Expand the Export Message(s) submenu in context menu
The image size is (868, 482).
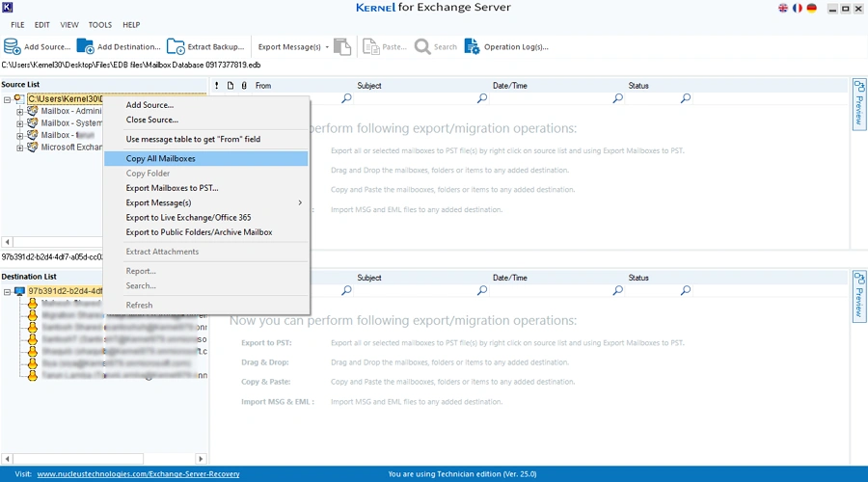[300, 202]
